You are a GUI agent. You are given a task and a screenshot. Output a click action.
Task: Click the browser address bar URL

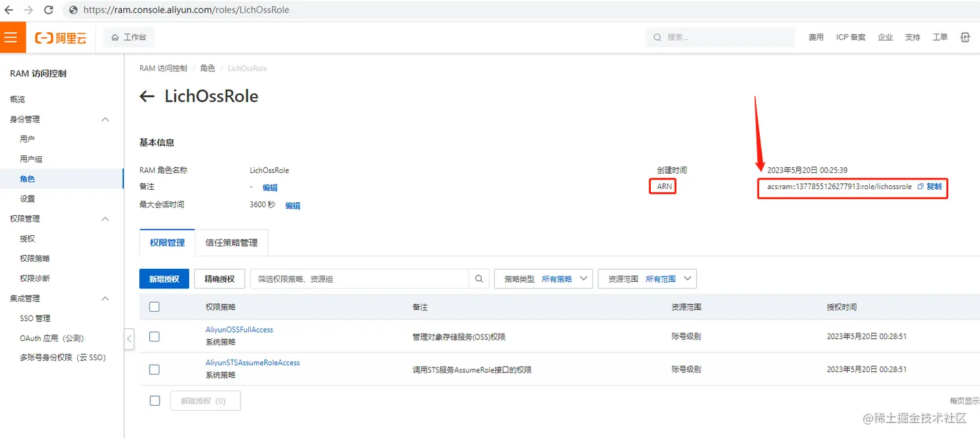(x=187, y=10)
